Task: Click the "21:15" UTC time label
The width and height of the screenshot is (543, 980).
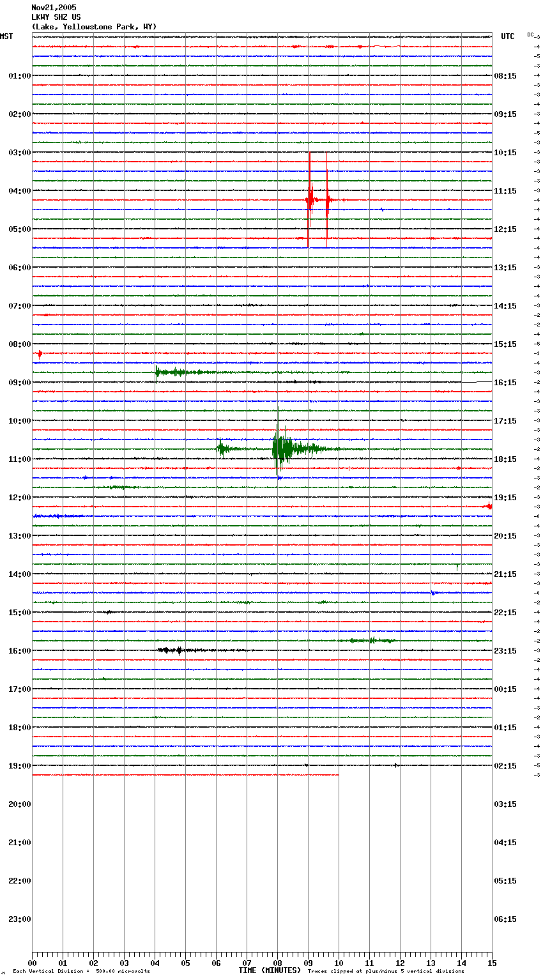Action: [x=505, y=574]
